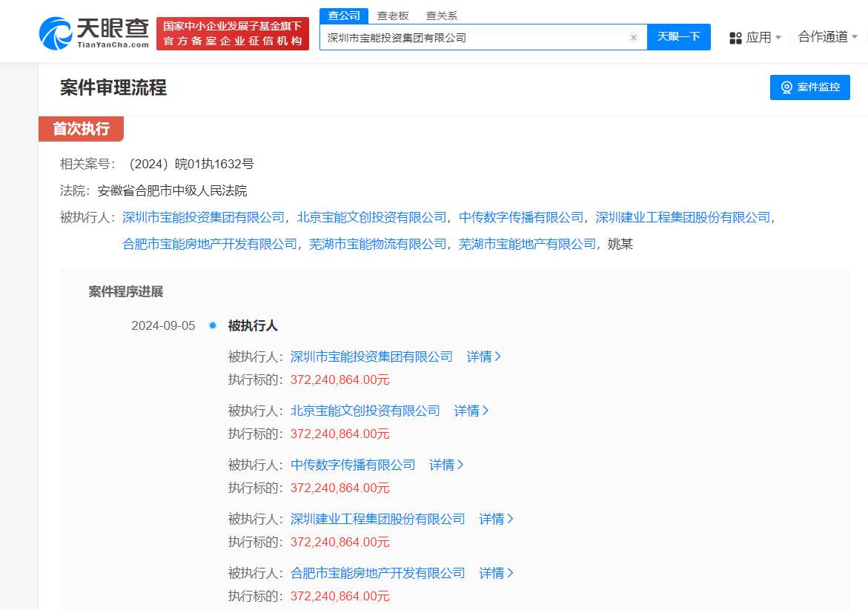Open the Tianyancha logo homepage link
The image size is (868, 610).
94,33
